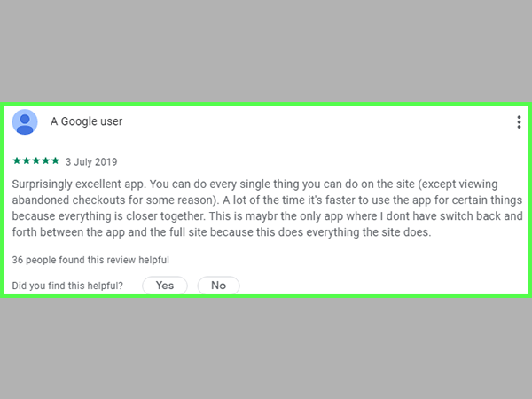
Task: Click the second green rating star
Action: click(27, 160)
